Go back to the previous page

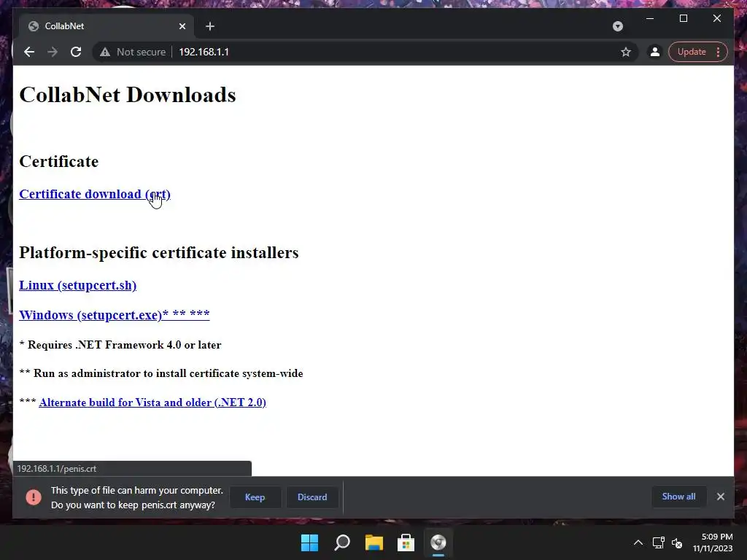(x=29, y=52)
